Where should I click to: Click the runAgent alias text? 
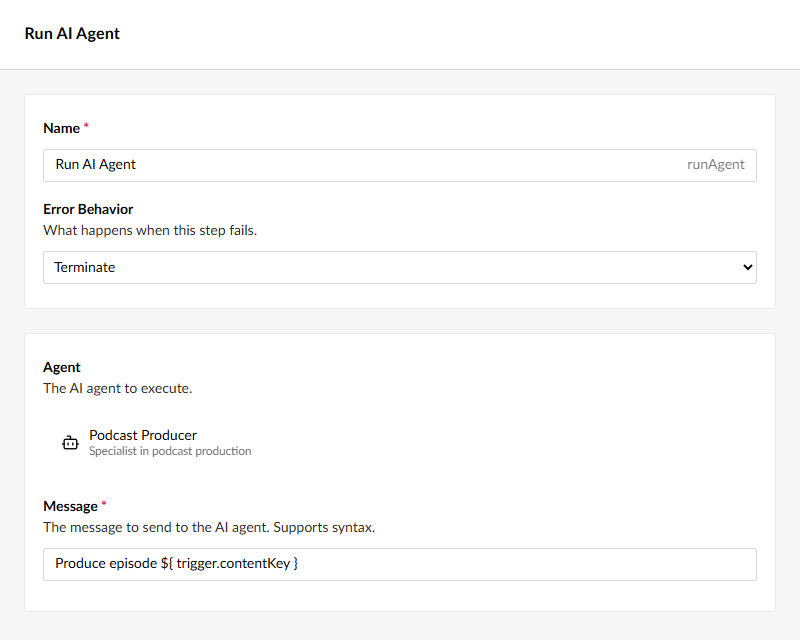coord(715,164)
